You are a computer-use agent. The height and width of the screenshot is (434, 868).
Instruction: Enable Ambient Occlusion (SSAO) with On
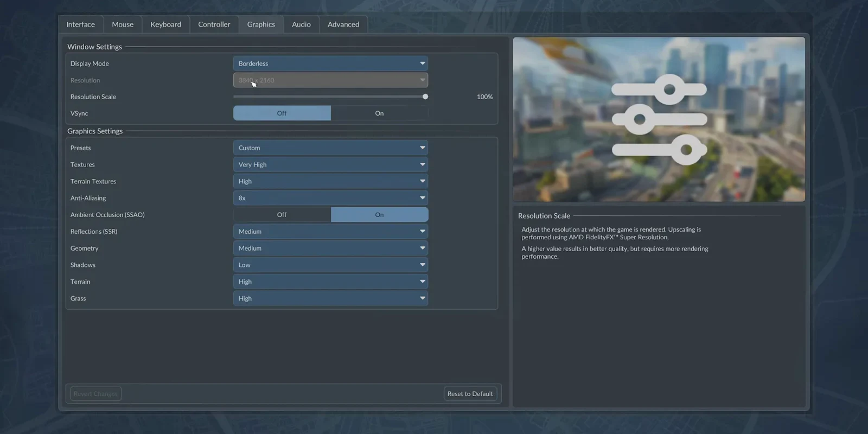coord(380,215)
